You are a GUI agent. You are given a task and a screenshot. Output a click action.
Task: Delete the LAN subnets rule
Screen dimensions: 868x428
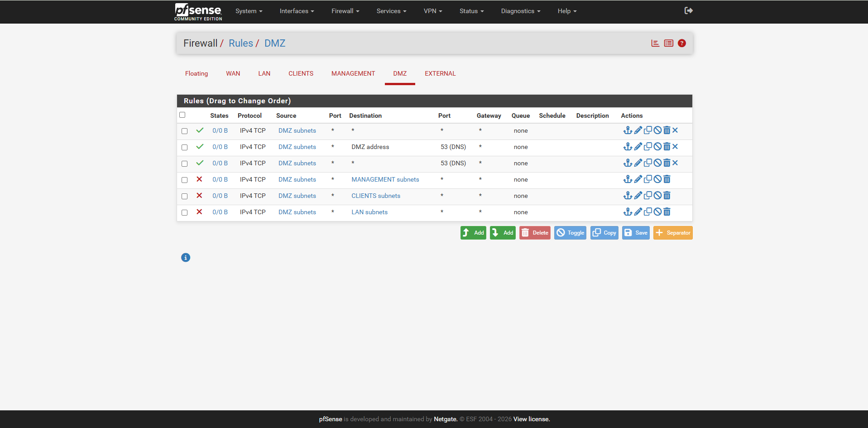[667, 212]
